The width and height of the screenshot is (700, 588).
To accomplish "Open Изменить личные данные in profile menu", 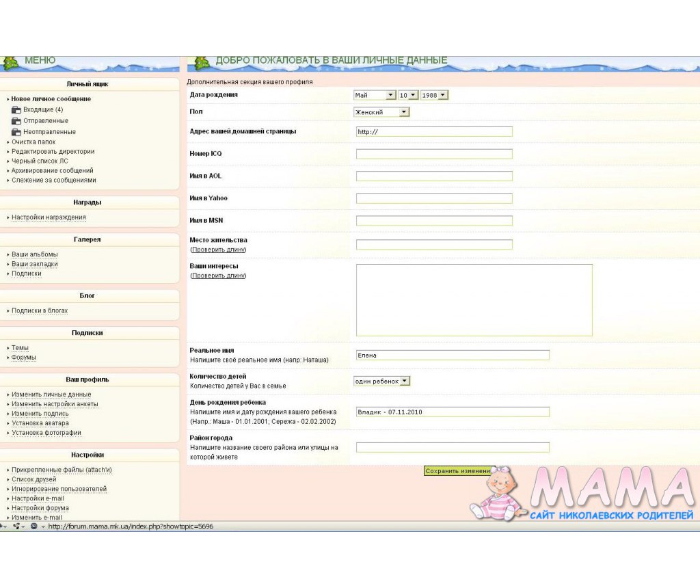I will click(x=51, y=395).
